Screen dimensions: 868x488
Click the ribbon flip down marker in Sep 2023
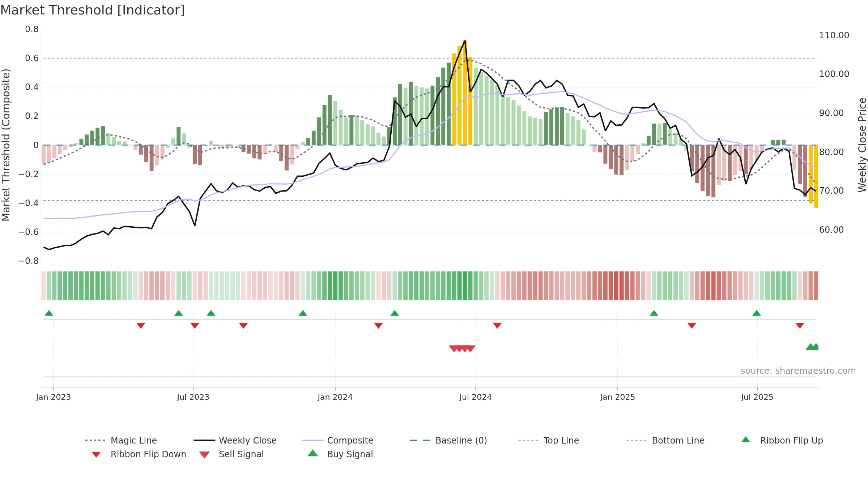[243, 326]
